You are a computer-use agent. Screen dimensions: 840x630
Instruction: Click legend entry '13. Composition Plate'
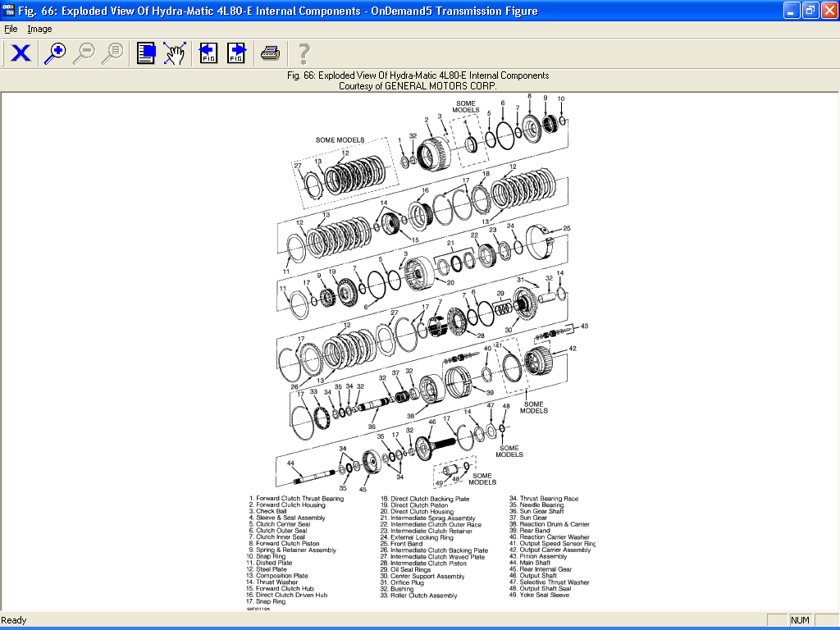(277, 575)
